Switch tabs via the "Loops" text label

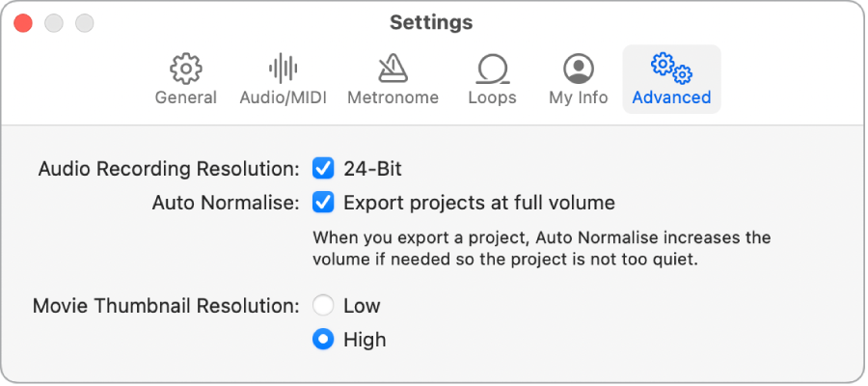(492, 97)
